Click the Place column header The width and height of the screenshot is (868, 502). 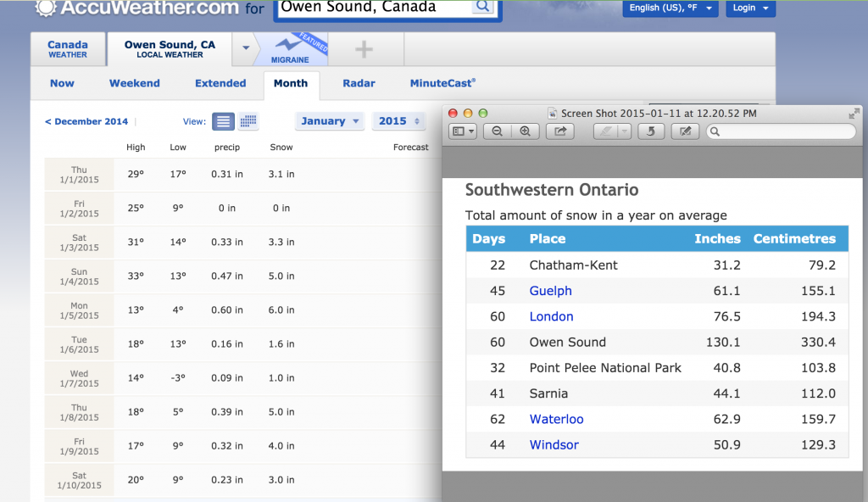[548, 239]
